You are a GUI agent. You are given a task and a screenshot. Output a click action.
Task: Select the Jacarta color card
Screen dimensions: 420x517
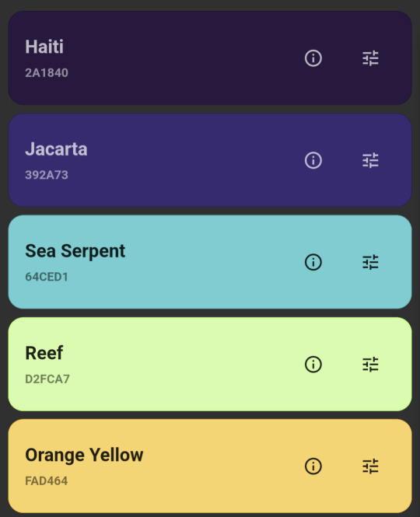coord(210,160)
